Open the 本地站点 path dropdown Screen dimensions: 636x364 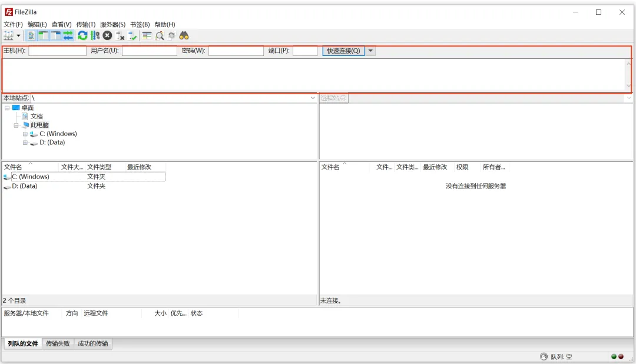(313, 98)
